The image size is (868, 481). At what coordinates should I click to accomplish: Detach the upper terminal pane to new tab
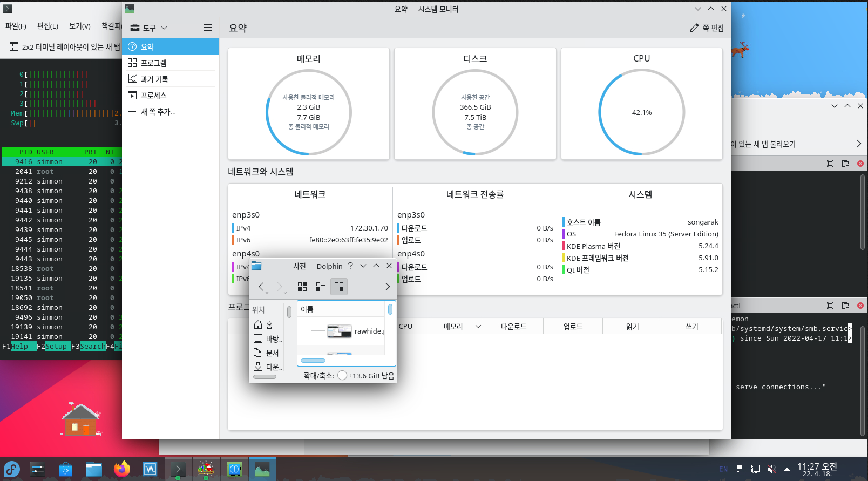pos(845,164)
